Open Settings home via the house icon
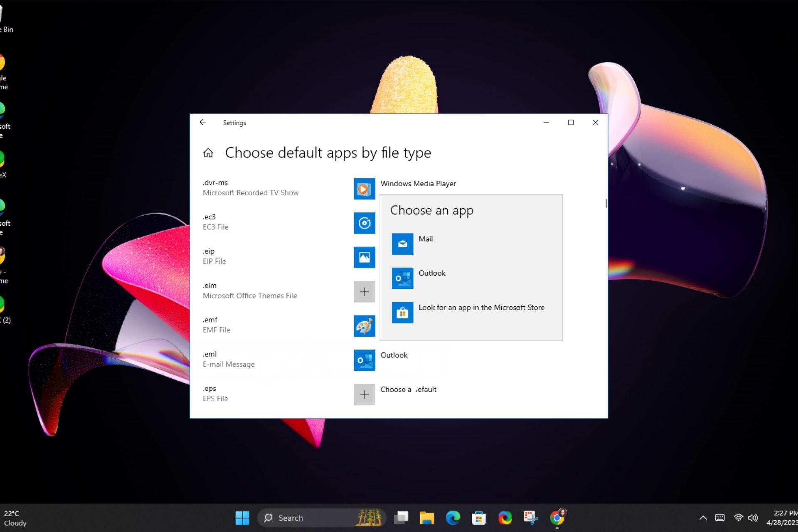Screen dimensions: 798x532 208,153
